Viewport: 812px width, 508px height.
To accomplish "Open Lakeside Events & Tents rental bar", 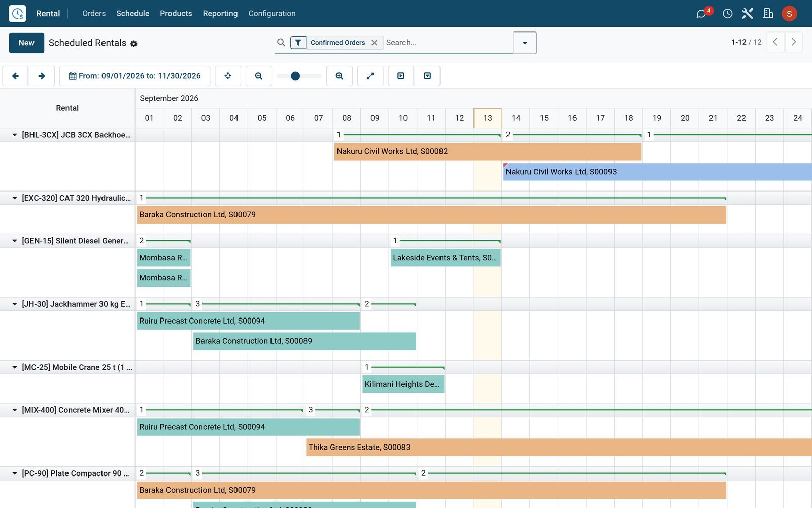I will [x=446, y=258].
